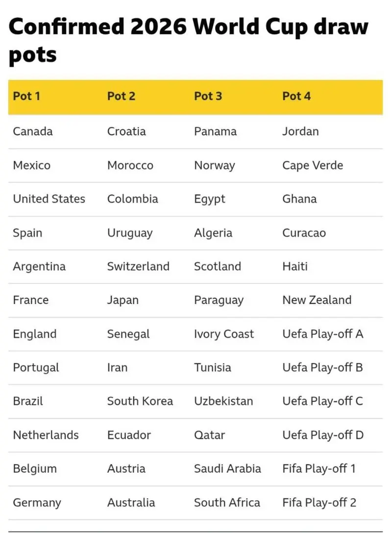This screenshot has width=392, height=533.
Task: Click the United States cell
Action: pyautogui.click(x=49, y=199)
